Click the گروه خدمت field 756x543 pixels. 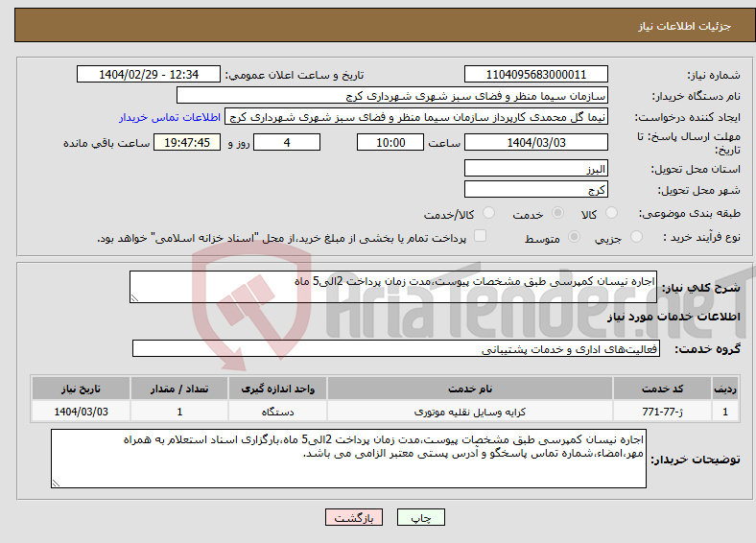(x=396, y=348)
